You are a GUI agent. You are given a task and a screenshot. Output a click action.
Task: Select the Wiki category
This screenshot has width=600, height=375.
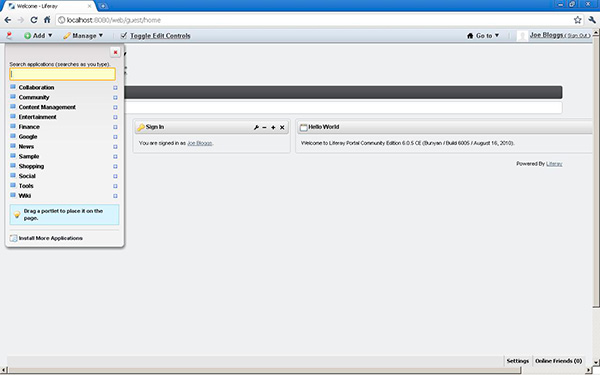pos(25,196)
